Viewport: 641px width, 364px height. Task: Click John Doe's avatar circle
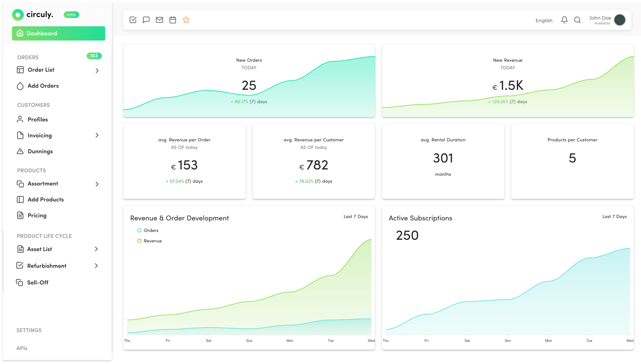point(620,20)
